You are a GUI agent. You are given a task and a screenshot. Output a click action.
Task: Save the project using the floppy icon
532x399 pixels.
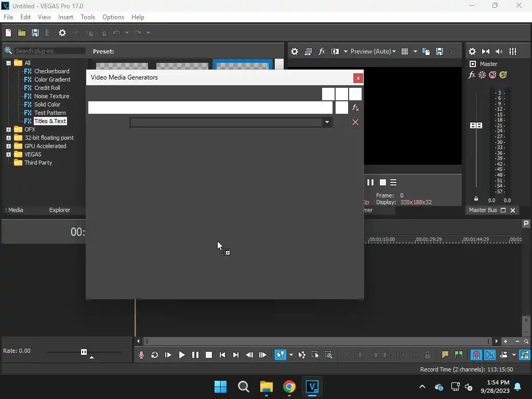click(x=35, y=33)
